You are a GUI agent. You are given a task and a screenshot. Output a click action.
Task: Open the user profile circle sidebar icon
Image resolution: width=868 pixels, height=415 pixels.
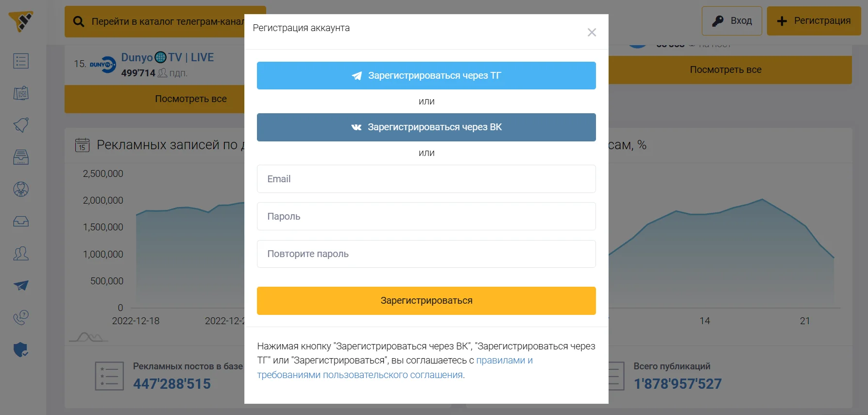click(21, 189)
